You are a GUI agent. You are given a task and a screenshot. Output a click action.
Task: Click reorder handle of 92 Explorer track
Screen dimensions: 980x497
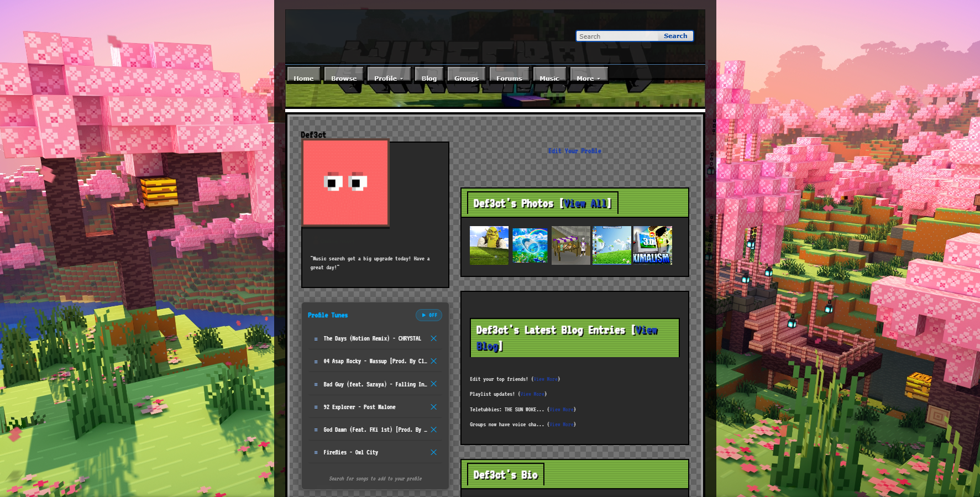click(316, 407)
